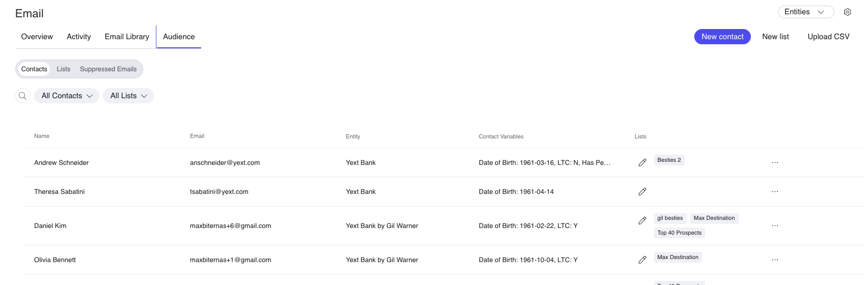Click Olivia Bennett's Max Destination tag
Viewport: 868px width, 285px height.
click(x=677, y=257)
